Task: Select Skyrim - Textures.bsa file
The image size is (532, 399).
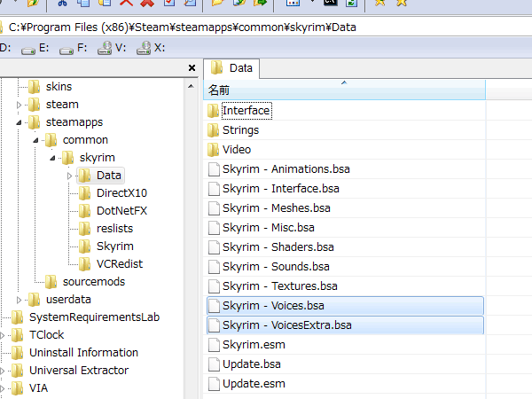Action: coord(279,286)
